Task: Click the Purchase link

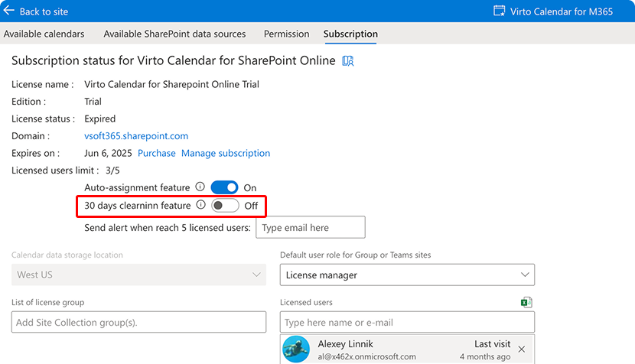Action: click(156, 153)
